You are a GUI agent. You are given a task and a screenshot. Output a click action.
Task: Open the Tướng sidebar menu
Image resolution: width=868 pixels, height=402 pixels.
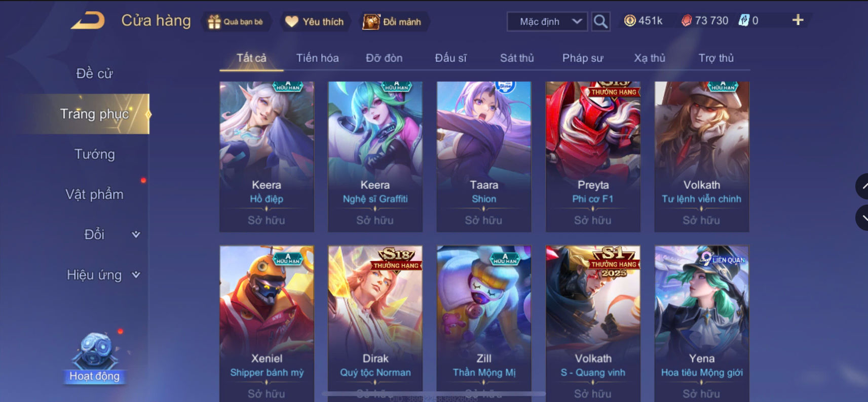(x=95, y=154)
